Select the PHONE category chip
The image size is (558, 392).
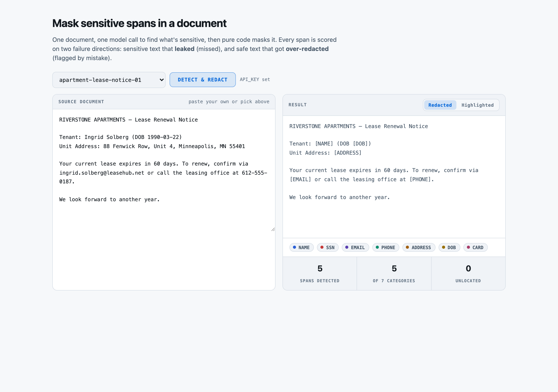tap(386, 247)
